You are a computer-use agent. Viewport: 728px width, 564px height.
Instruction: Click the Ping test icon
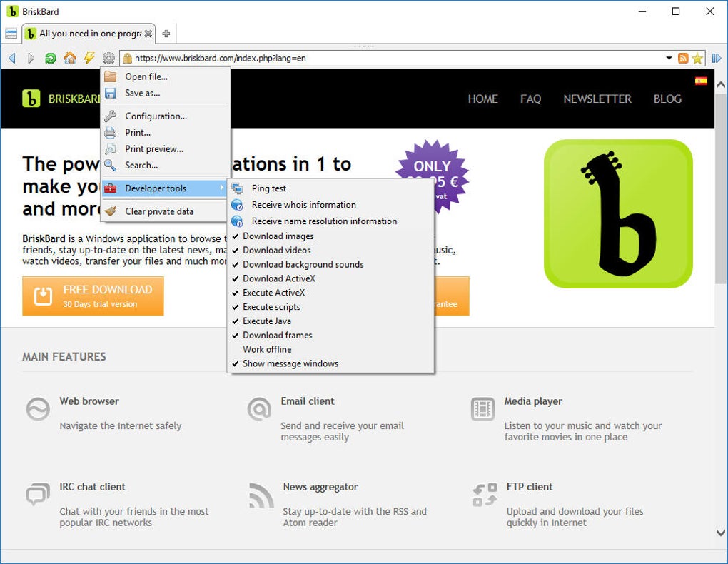click(x=237, y=188)
